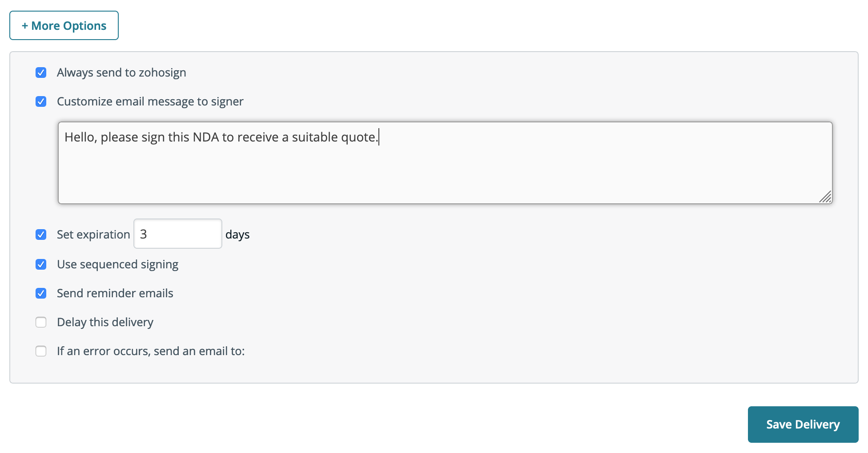The image size is (868, 453).
Task: Disable the Customize email message to signer checkbox
Action: pyautogui.click(x=41, y=101)
